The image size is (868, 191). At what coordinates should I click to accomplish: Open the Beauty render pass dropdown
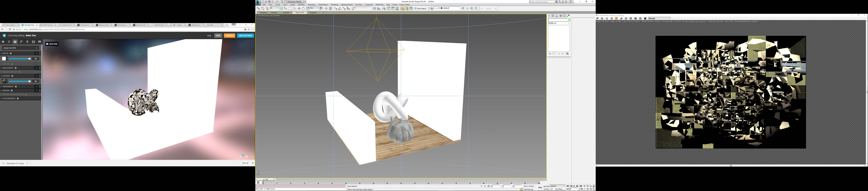pos(659,18)
